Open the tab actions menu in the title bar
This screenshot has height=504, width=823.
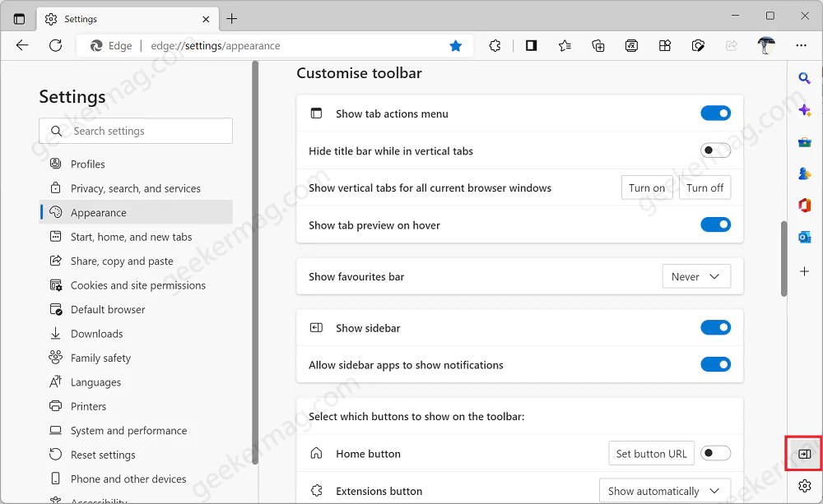[x=19, y=18]
